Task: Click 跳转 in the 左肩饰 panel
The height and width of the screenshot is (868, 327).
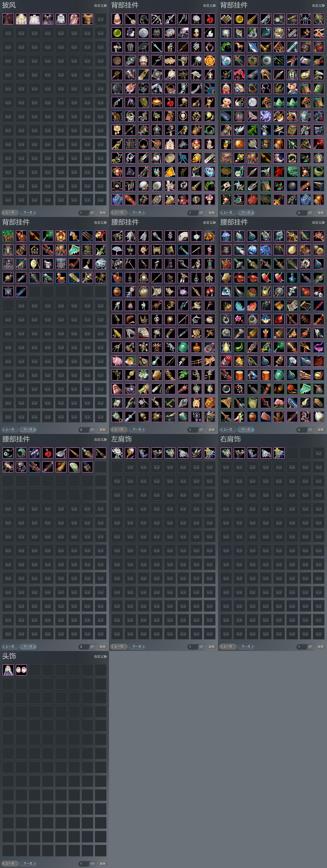Action: click(x=212, y=647)
